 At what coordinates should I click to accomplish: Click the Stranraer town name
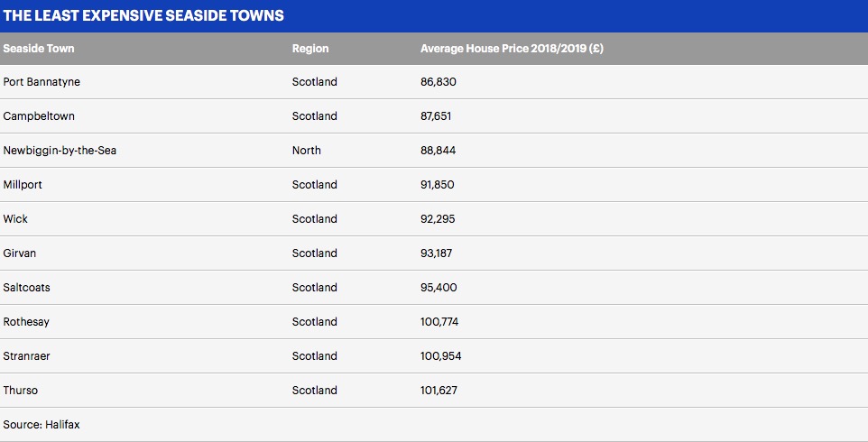pos(26,356)
